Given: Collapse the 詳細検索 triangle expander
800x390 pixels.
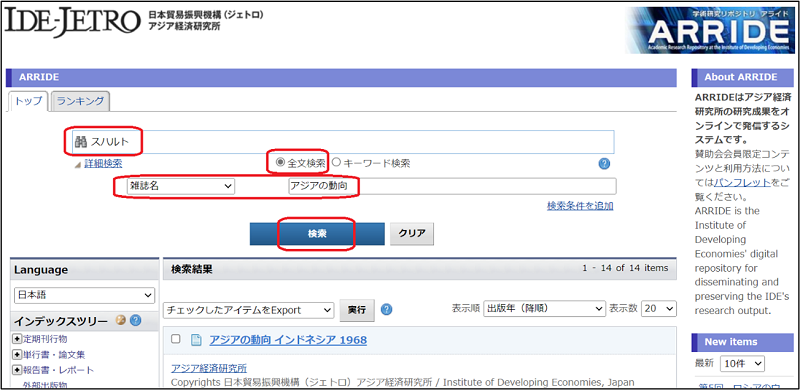Looking at the screenshot, I should click(x=77, y=164).
